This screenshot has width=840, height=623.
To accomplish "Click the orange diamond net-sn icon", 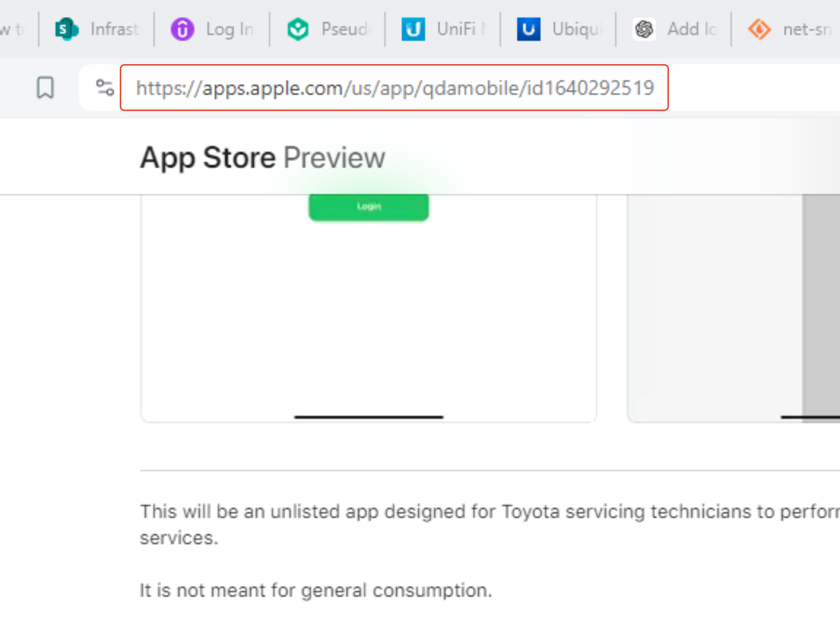I will (759, 29).
